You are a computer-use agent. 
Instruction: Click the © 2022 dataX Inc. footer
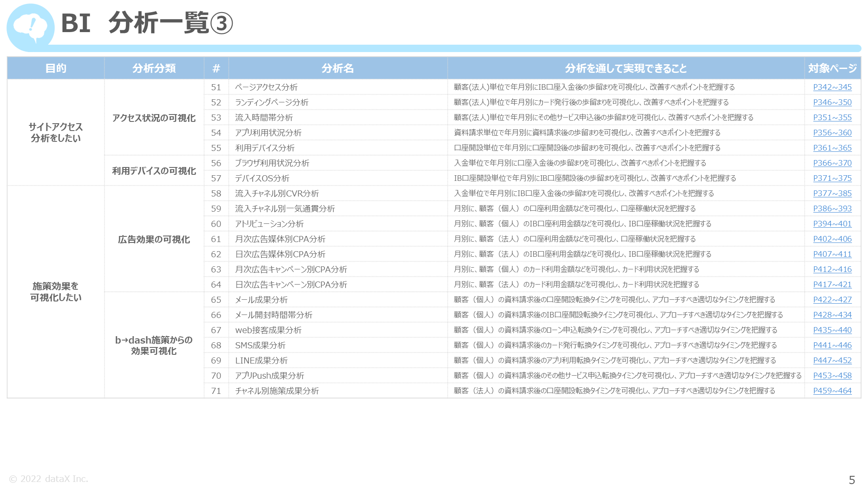point(49,479)
